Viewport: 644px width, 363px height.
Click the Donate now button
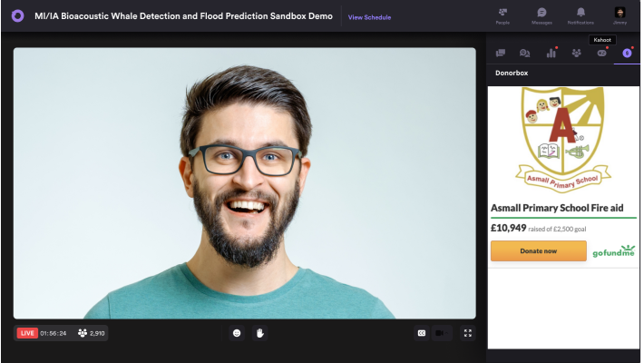pyautogui.click(x=539, y=251)
